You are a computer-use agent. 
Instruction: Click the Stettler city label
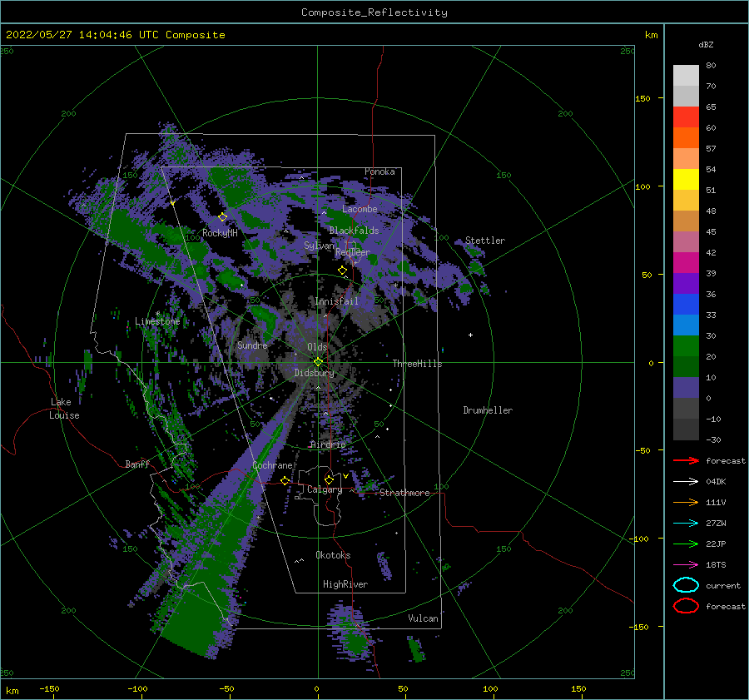pos(485,241)
